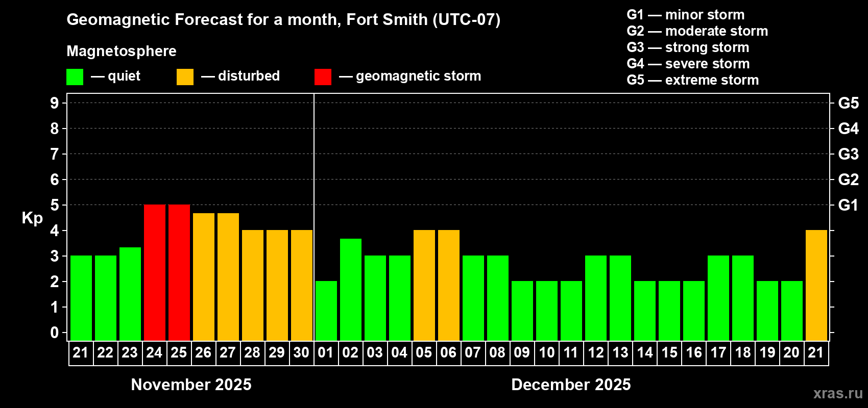Click the December 2025 month label
Viewport: 868px width, 408px height.
point(571,385)
